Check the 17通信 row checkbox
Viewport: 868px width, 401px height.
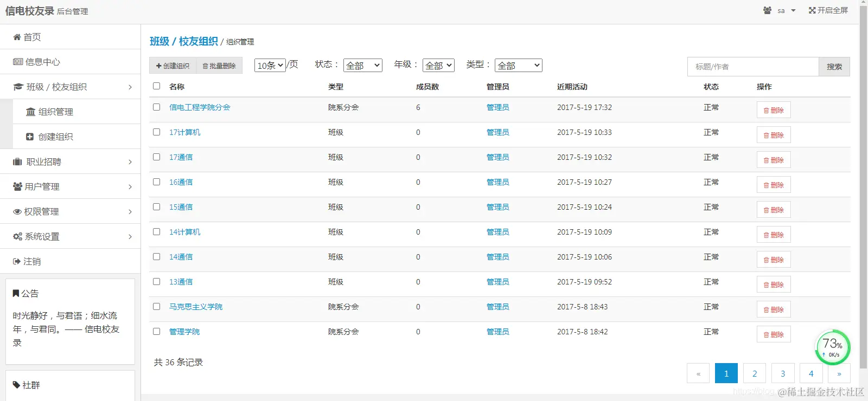pos(157,157)
